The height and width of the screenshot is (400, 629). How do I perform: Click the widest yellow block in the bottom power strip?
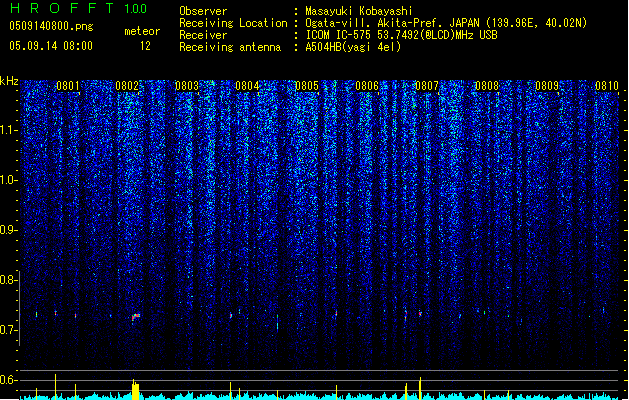pos(136,390)
